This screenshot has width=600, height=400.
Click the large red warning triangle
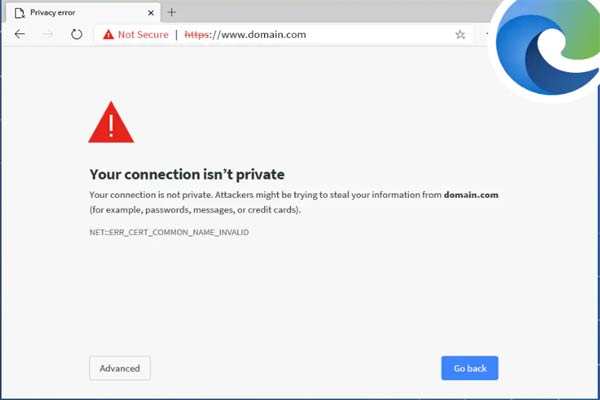pyautogui.click(x=111, y=122)
